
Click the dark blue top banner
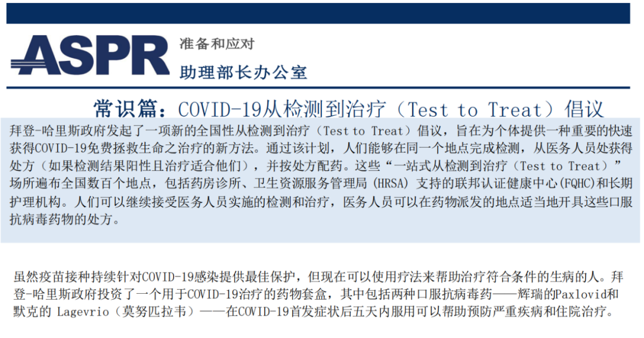pyautogui.click(x=318, y=14)
